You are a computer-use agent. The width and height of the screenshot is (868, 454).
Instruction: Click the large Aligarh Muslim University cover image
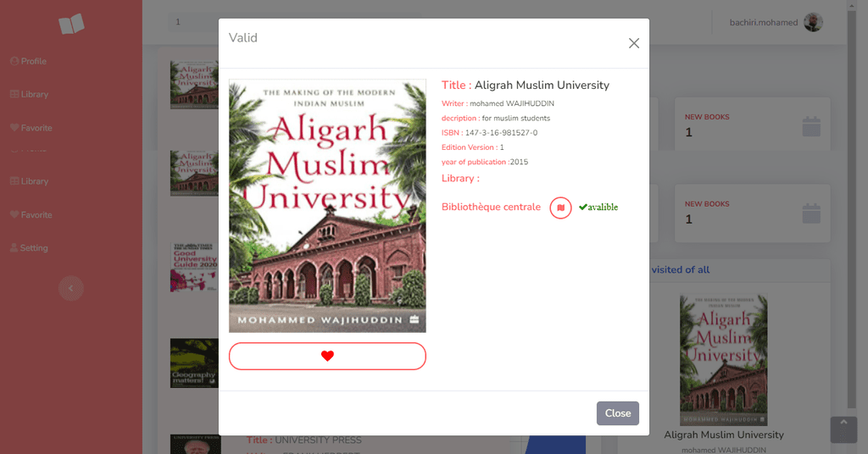tap(327, 206)
